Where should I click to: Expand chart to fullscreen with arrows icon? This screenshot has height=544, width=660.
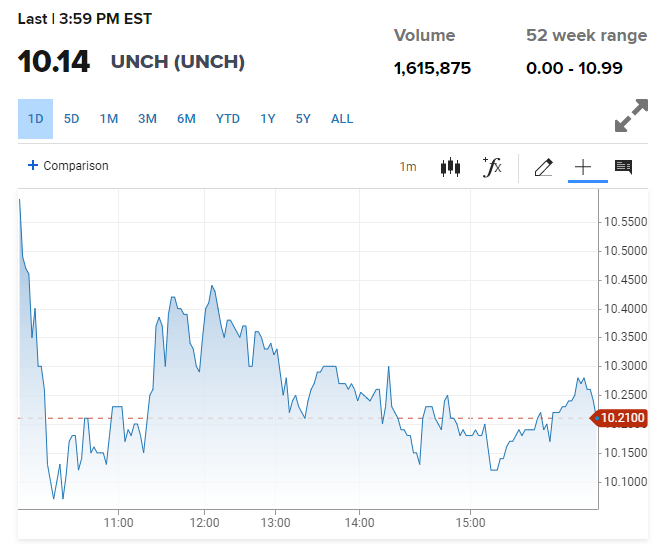631,115
